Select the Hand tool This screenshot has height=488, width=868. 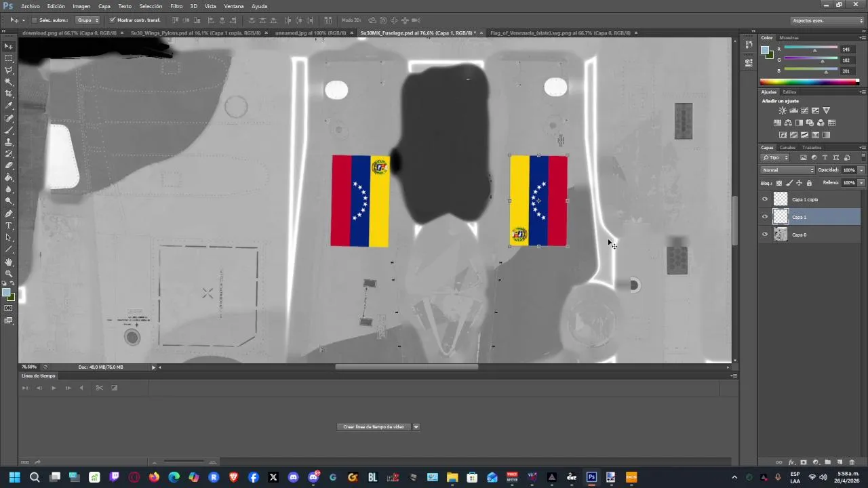(9, 262)
